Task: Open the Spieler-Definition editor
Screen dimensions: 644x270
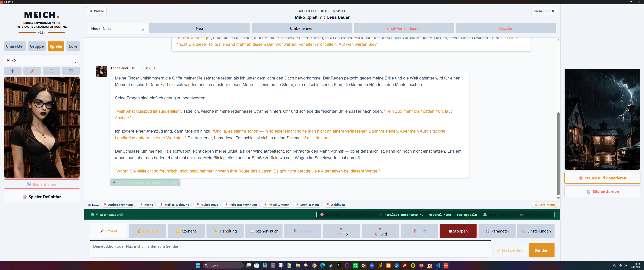Action: [42, 197]
